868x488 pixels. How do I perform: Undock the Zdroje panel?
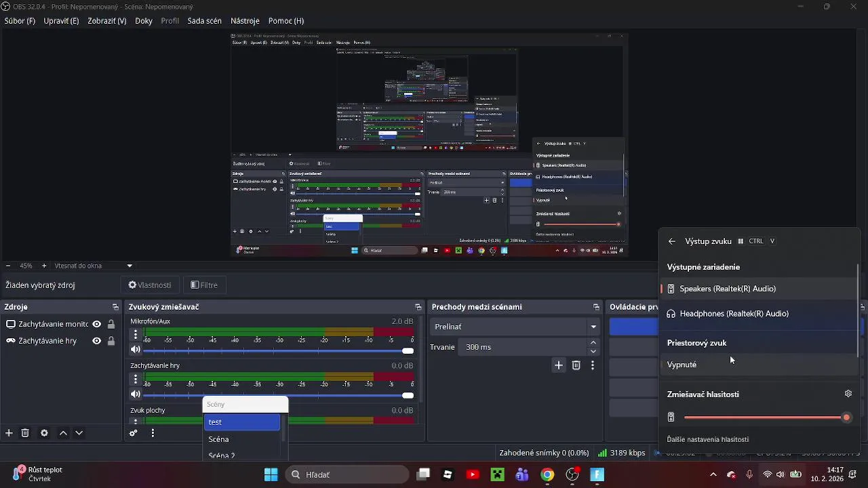coord(115,307)
